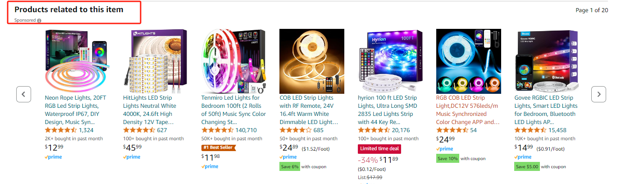Open the RGB COB LED Strip image
This screenshot has height=184, width=644.
coord(468,61)
